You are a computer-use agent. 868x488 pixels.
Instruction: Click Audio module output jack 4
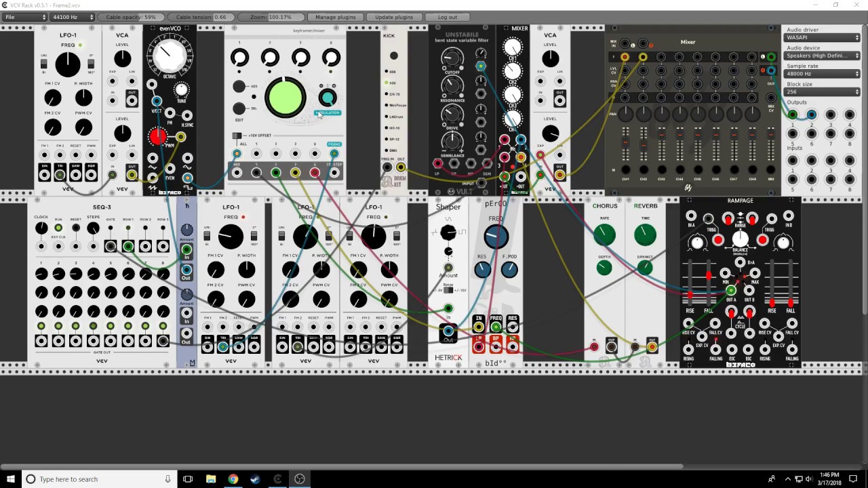[x=849, y=115]
